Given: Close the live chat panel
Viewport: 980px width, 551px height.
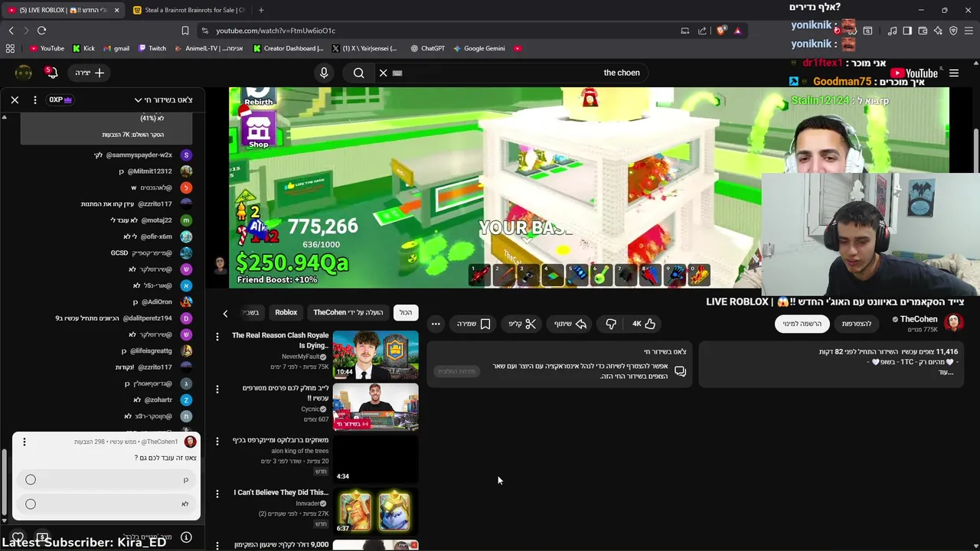Looking at the screenshot, I should [x=15, y=99].
